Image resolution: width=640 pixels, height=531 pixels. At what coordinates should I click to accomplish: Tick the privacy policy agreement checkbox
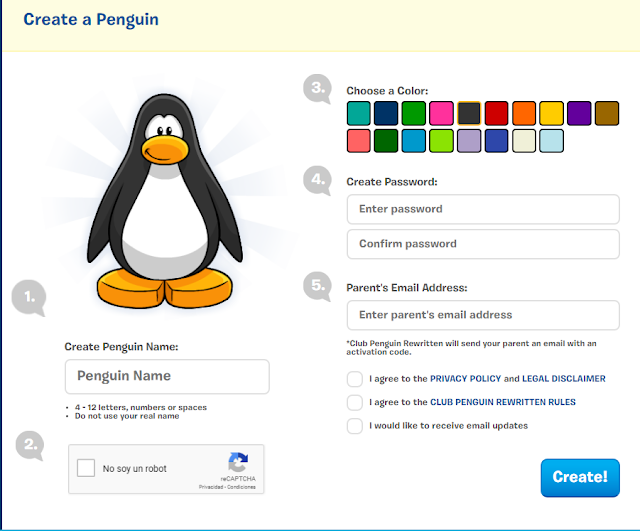pyautogui.click(x=355, y=379)
